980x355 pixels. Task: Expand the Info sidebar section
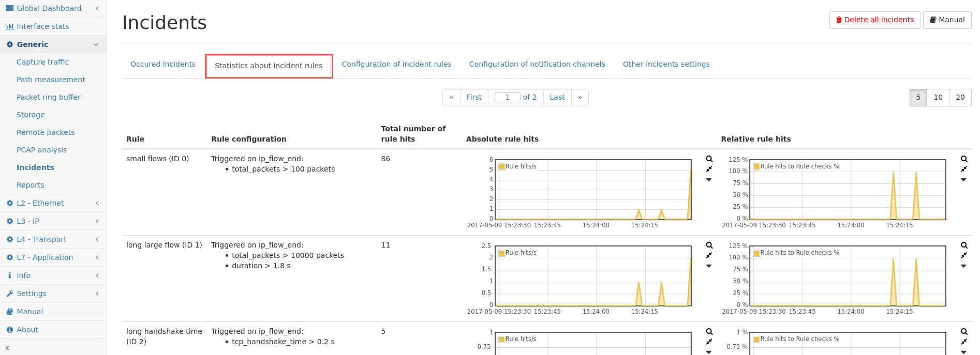(53, 275)
